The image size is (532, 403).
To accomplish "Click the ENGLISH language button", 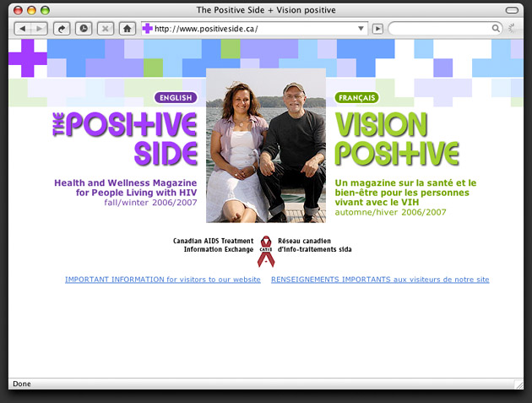I will pos(176,98).
